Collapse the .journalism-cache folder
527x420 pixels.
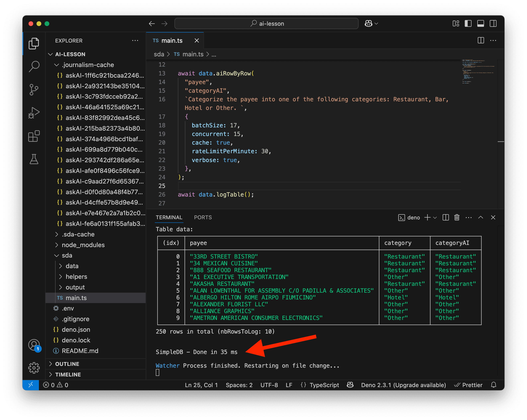57,65
